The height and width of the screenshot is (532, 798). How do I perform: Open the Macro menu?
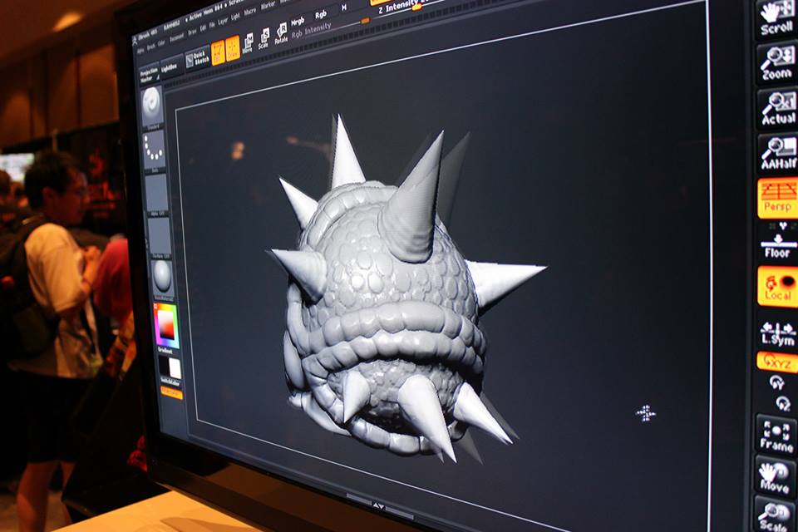click(250, 12)
